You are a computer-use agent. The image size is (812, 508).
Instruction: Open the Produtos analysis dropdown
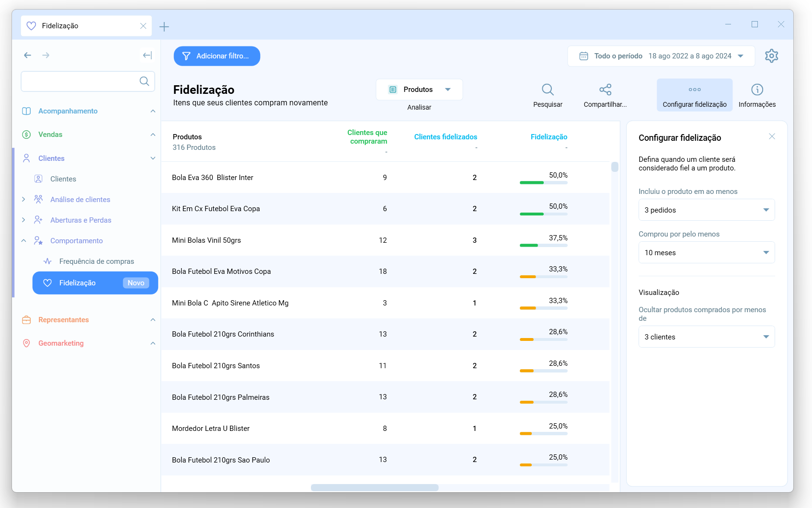[419, 90]
